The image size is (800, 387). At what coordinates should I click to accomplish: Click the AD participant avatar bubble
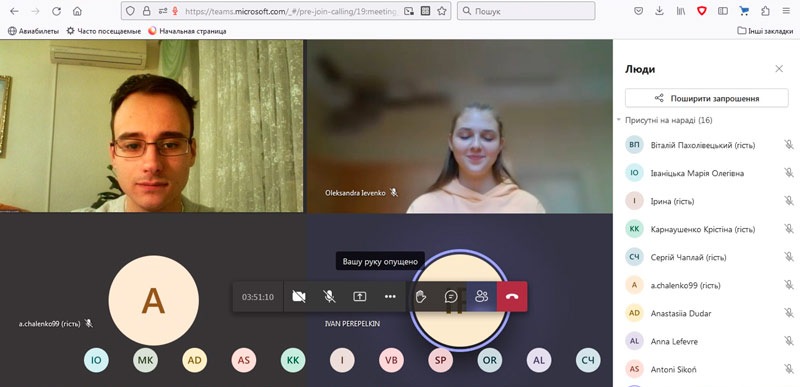pyautogui.click(x=194, y=360)
